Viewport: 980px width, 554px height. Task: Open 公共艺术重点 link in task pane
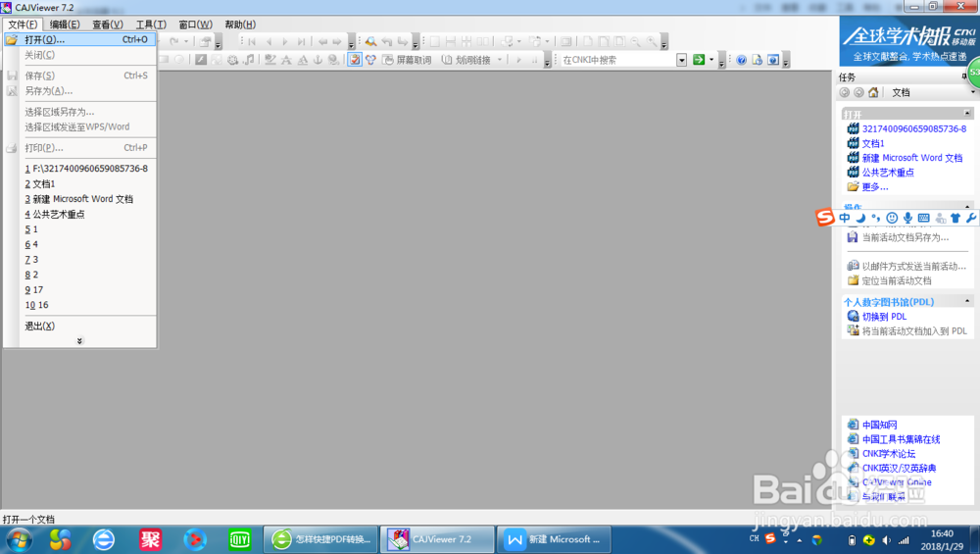tap(888, 172)
